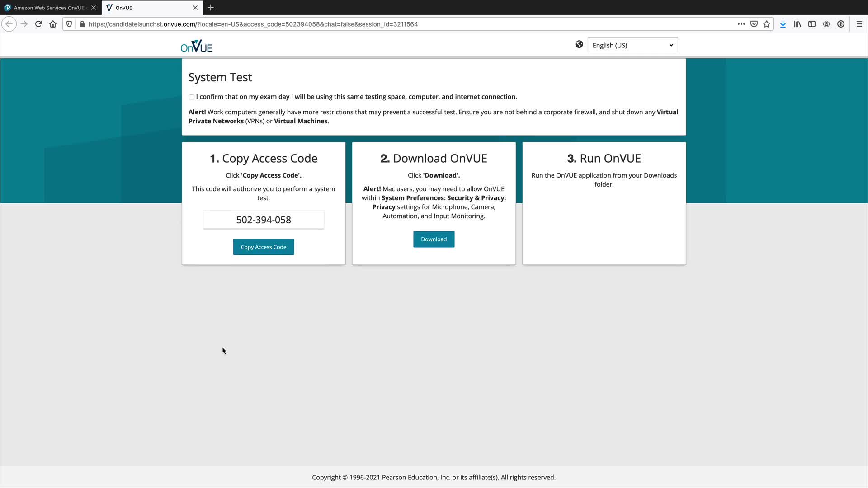Image resolution: width=868 pixels, height=488 pixels.
Task: Open a new browser tab
Action: (x=211, y=8)
